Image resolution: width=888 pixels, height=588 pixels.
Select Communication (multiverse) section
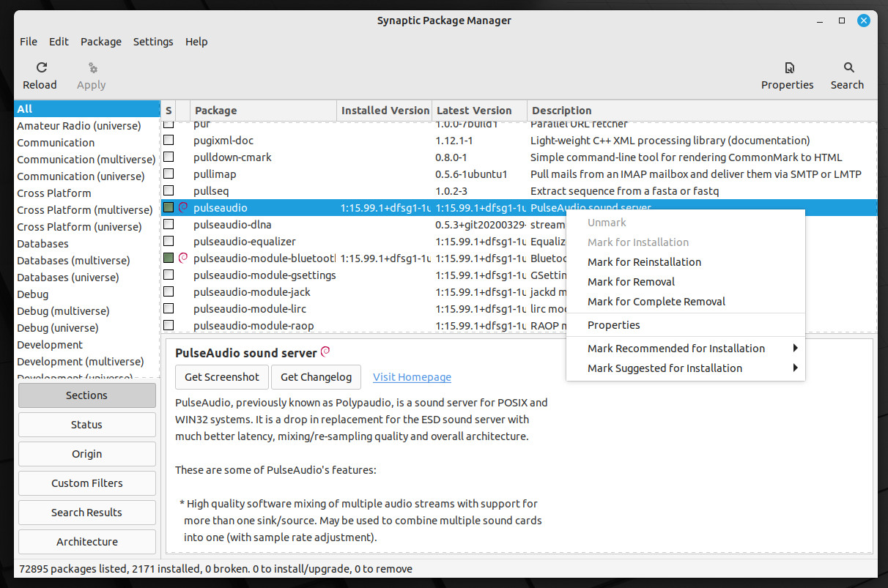click(86, 160)
